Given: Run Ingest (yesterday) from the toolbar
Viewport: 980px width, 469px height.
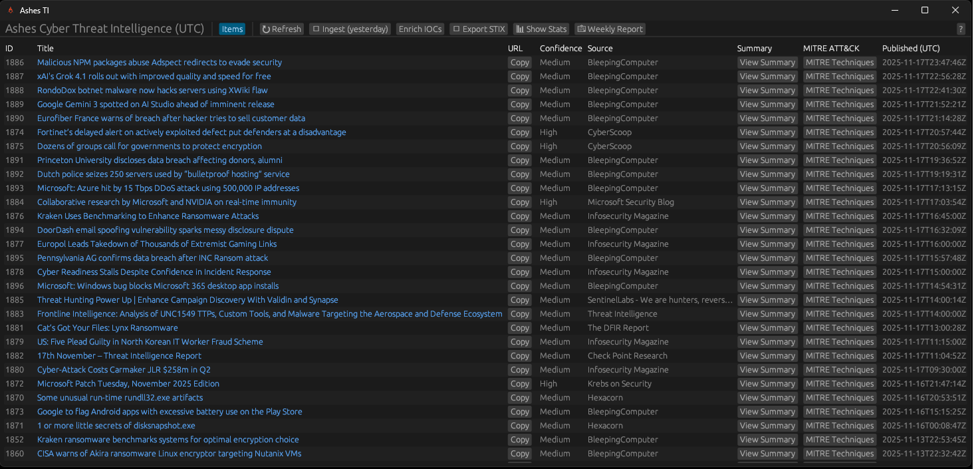Looking at the screenshot, I should [350, 29].
